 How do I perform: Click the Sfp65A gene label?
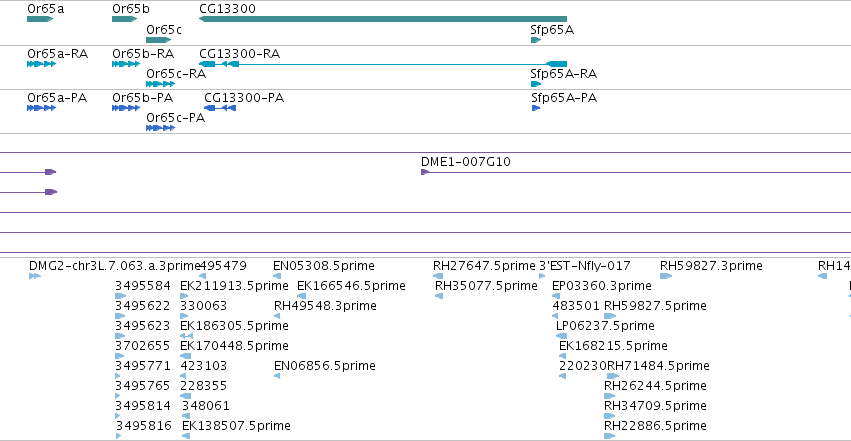(552, 30)
